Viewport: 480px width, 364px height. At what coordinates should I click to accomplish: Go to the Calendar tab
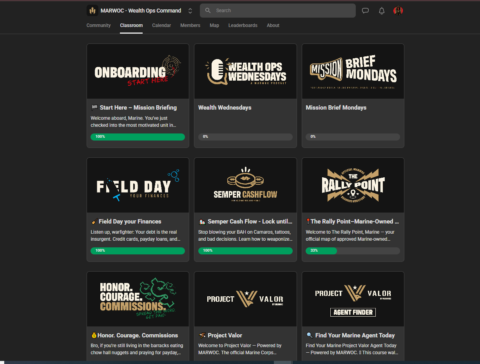(x=161, y=25)
